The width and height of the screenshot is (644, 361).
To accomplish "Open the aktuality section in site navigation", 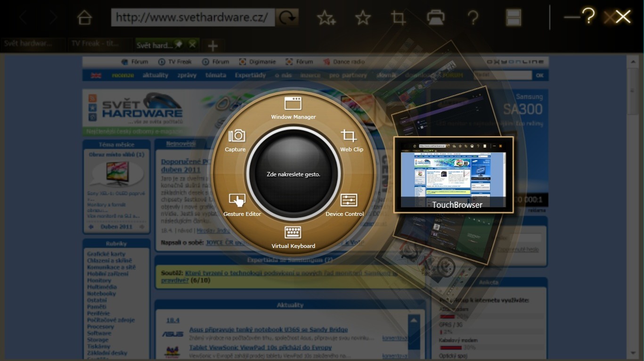I will coord(155,75).
